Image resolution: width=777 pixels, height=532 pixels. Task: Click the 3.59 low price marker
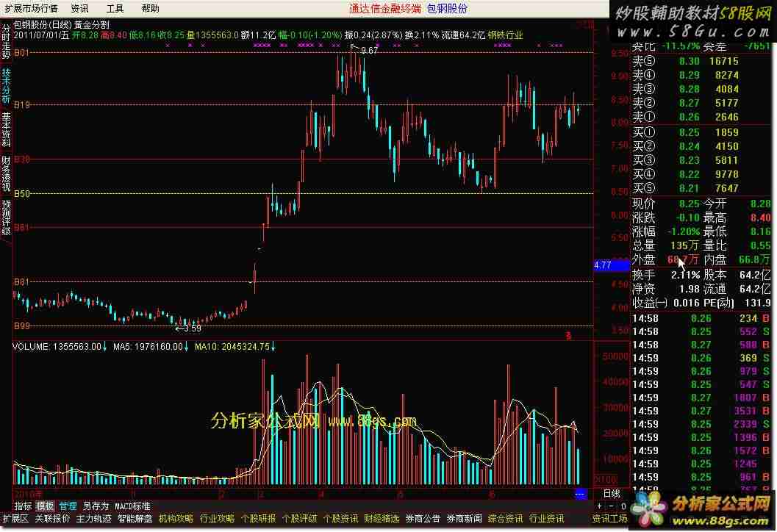(x=193, y=328)
